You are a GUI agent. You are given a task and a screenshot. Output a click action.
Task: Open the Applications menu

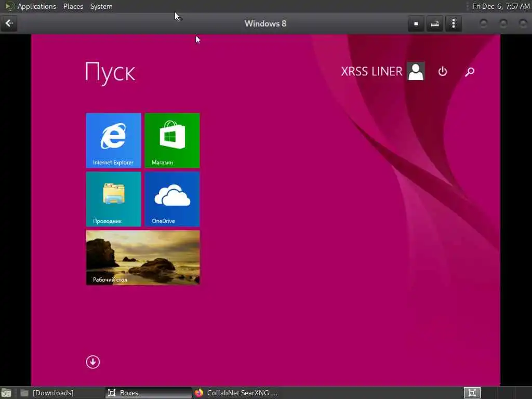(37, 6)
